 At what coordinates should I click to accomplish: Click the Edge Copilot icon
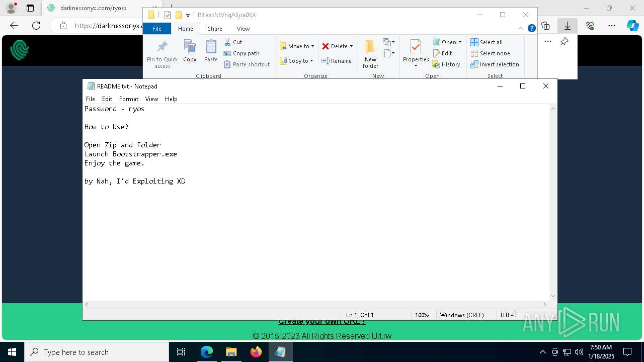[x=632, y=26]
